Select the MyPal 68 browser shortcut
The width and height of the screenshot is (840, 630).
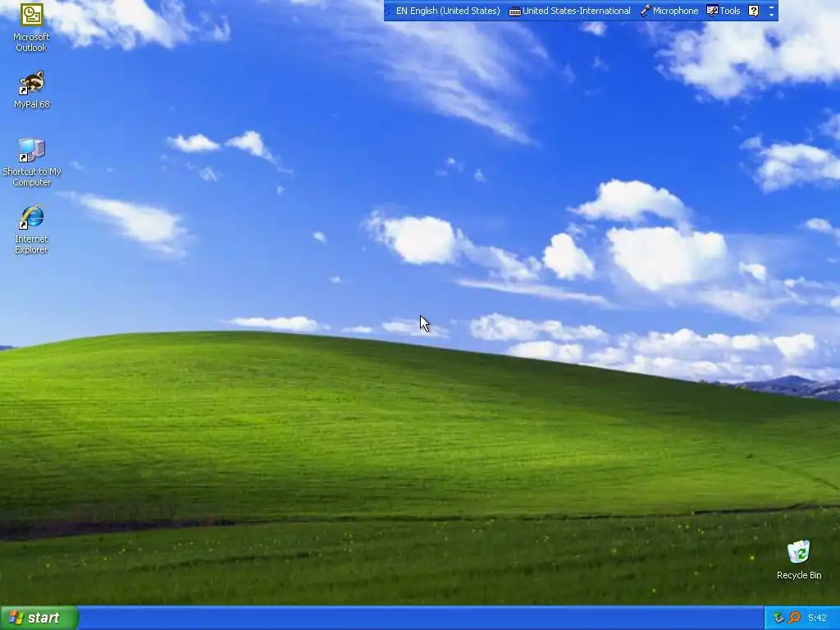(32, 90)
